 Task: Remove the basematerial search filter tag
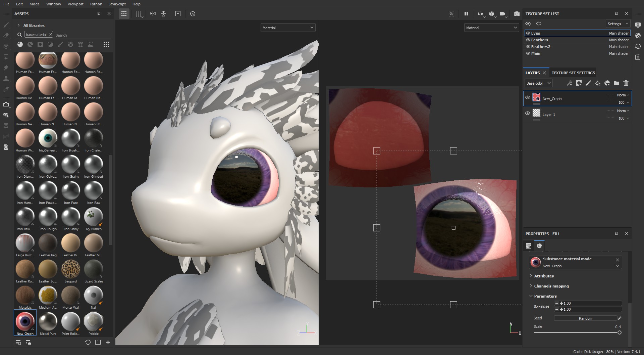point(50,34)
